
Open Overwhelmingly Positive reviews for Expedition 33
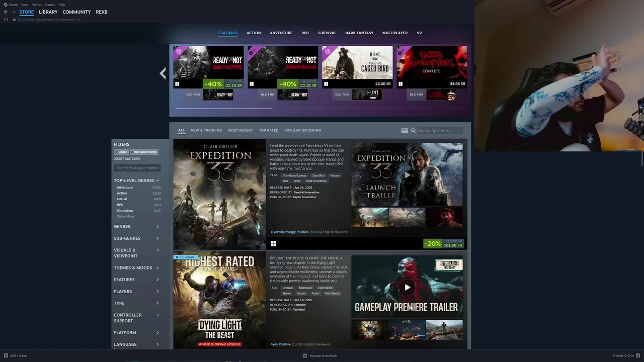point(290,232)
